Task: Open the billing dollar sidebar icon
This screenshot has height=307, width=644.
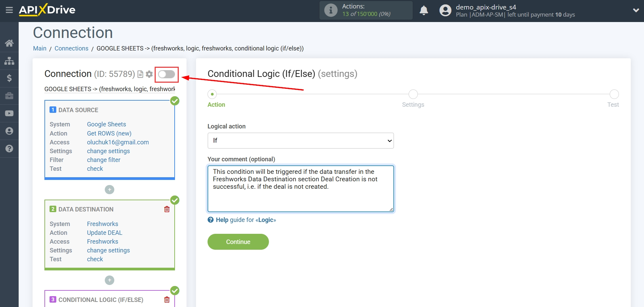Action: pyautogui.click(x=9, y=78)
